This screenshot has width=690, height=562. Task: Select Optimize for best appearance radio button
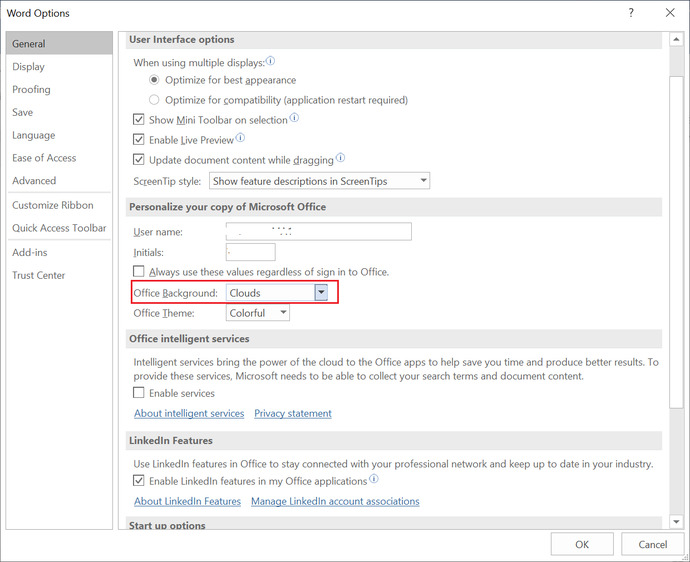pos(154,80)
